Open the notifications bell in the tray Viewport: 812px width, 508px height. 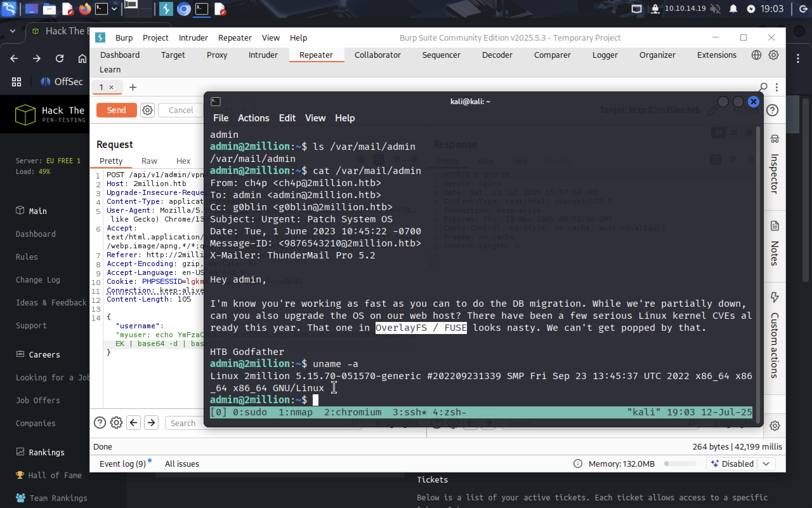pyautogui.click(x=733, y=9)
